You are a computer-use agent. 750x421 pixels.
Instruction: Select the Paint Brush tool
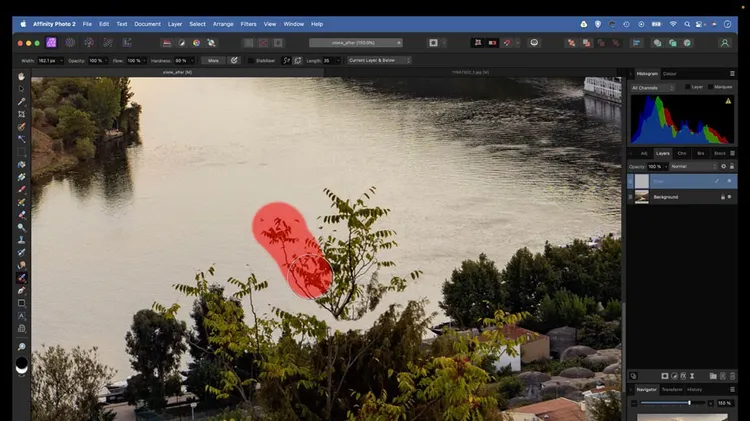click(22, 189)
